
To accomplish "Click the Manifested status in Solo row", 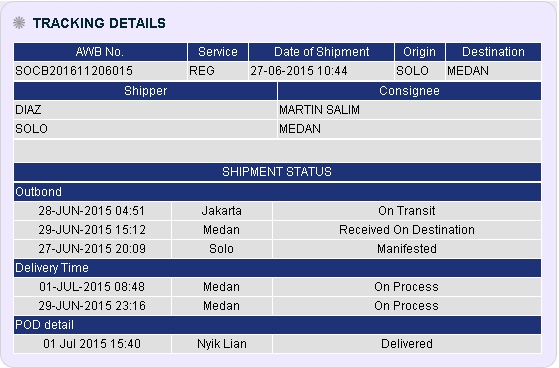I will click(407, 249).
